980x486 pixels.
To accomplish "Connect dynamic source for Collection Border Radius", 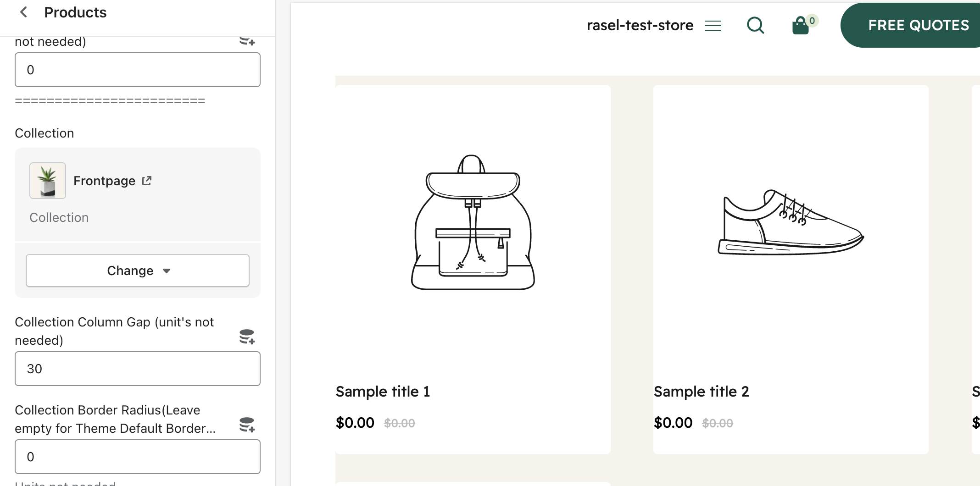I will (247, 425).
